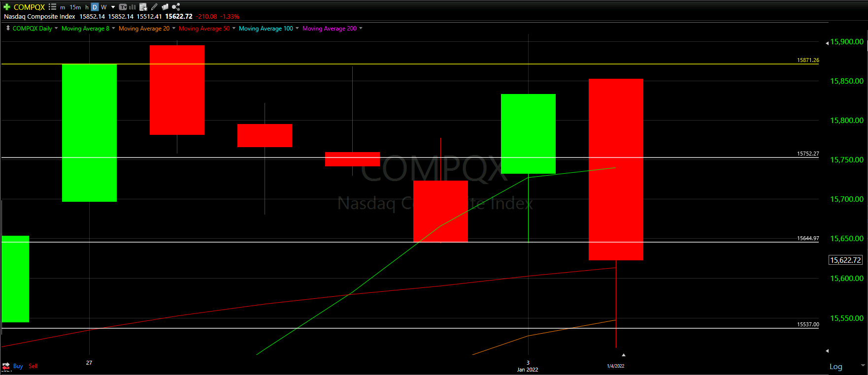This screenshot has height=375, width=868.
Task: Select the Weekly 'W' timeframe
Action: click(x=103, y=7)
